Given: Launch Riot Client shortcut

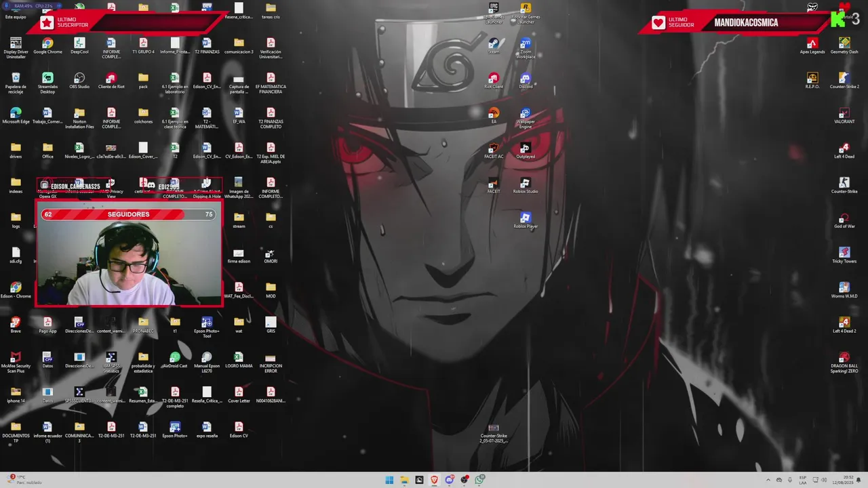Looking at the screenshot, I should pyautogui.click(x=494, y=81).
